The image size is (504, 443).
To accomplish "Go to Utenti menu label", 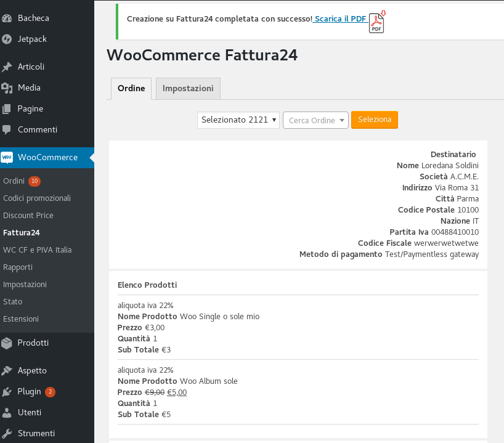I will pos(29,412).
